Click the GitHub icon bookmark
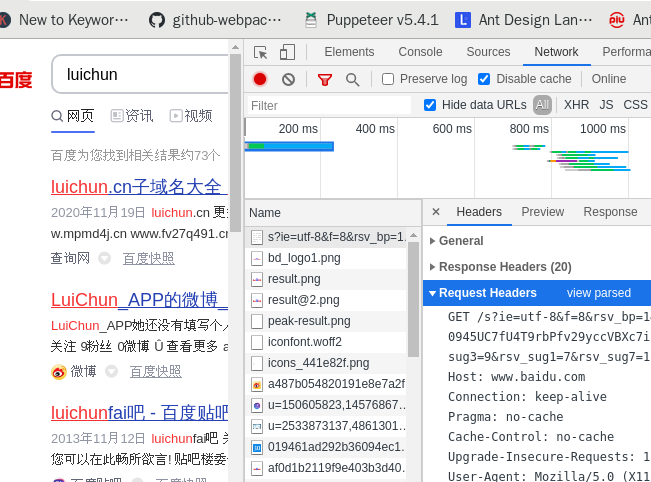The height and width of the screenshot is (482, 651). pos(157,20)
